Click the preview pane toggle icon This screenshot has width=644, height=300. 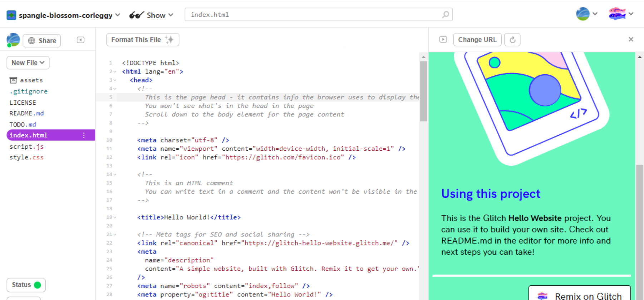(x=443, y=40)
